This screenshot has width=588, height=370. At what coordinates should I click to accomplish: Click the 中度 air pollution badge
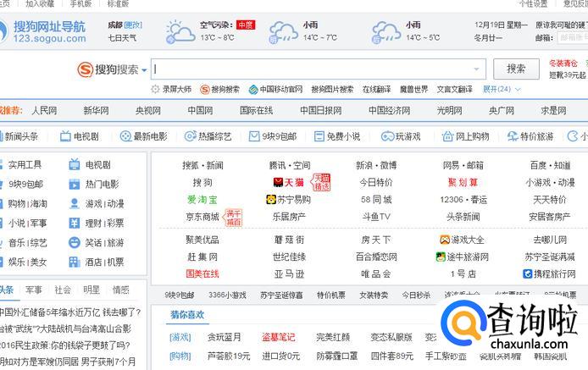click(x=246, y=25)
